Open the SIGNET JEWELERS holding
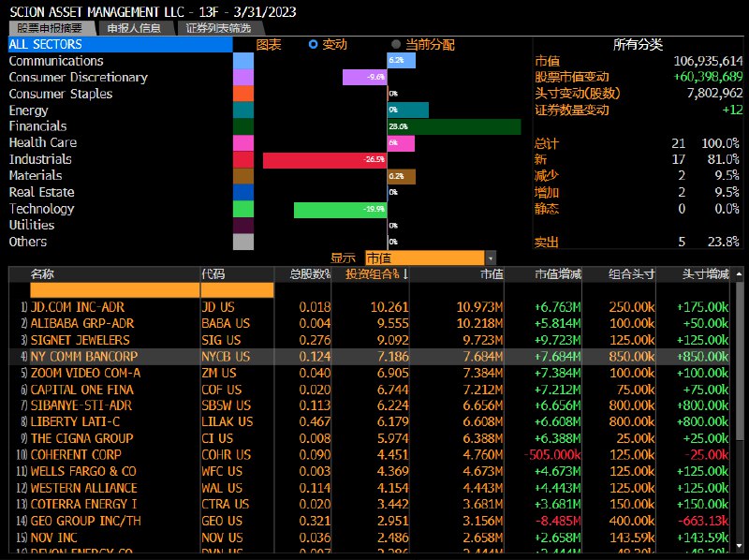 tap(80, 340)
